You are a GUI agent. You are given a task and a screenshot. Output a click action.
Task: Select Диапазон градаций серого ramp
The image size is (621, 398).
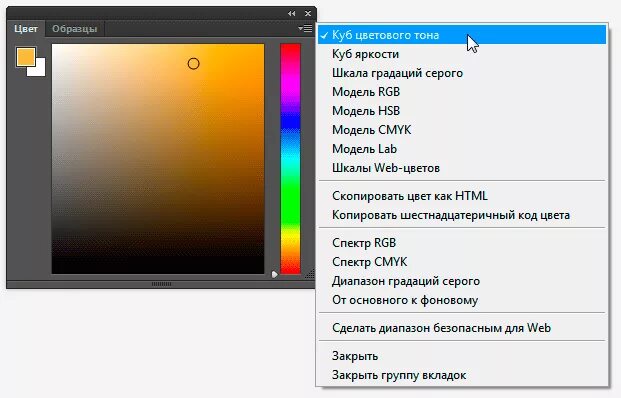click(462, 281)
